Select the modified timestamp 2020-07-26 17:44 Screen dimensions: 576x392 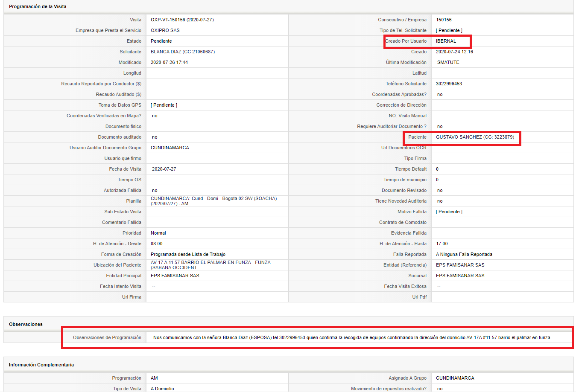pos(169,62)
